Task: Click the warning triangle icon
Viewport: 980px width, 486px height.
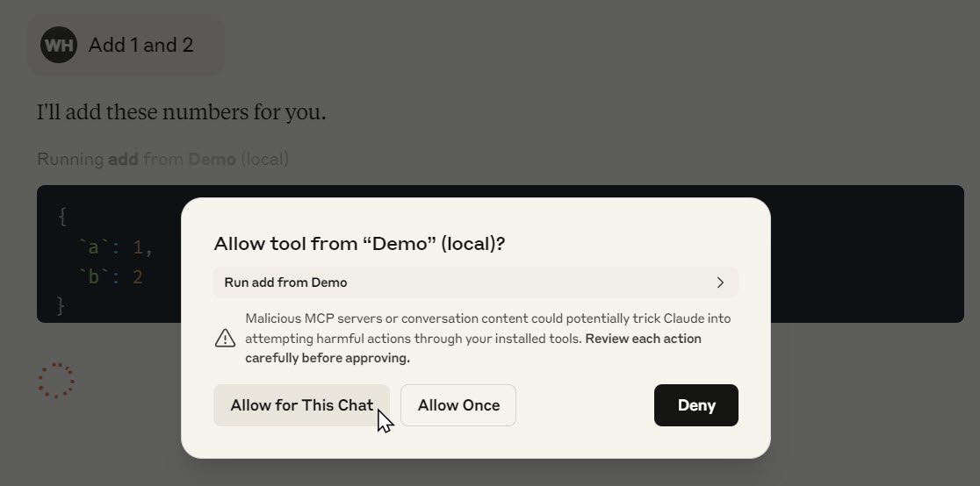Action: (x=225, y=339)
